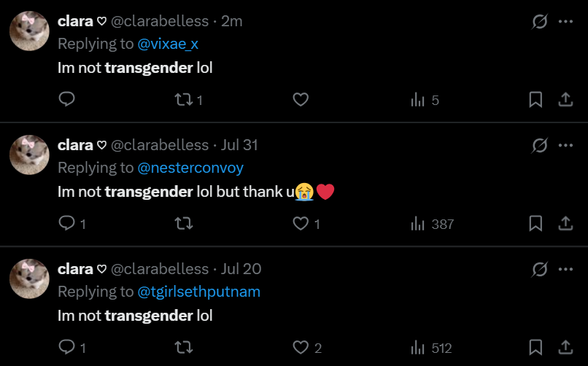Bookmark the Jul 20 tweet
Image resolution: width=588 pixels, height=366 pixels.
coord(535,348)
